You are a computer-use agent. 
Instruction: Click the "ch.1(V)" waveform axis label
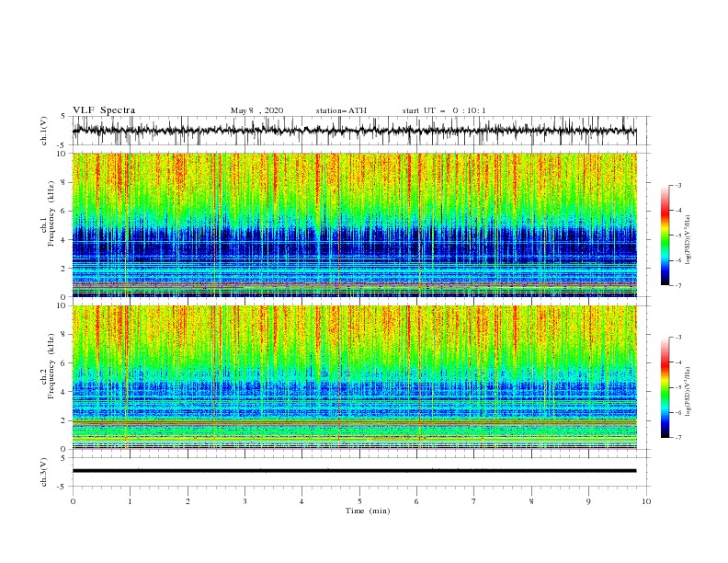pyautogui.click(x=44, y=131)
